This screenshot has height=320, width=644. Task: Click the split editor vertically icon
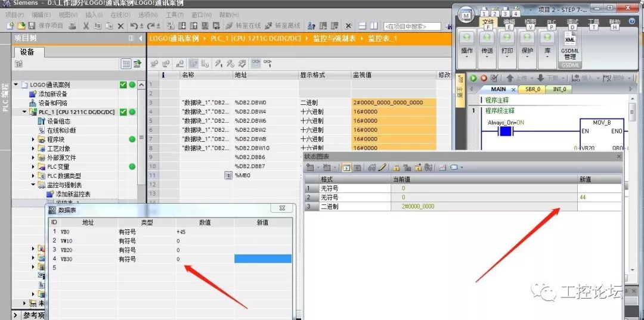[374, 26]
